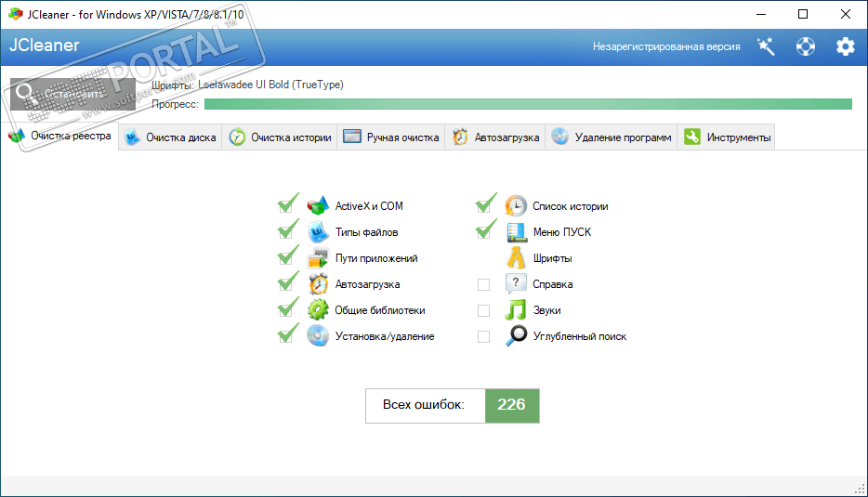Click the ActiveX и COM label
The height and width of the screenshot is (497, 868).
click(x=369, y=206)
